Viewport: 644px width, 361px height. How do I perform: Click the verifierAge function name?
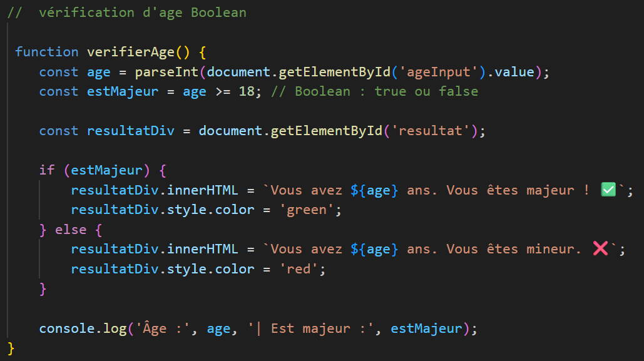tap(123, 52)
